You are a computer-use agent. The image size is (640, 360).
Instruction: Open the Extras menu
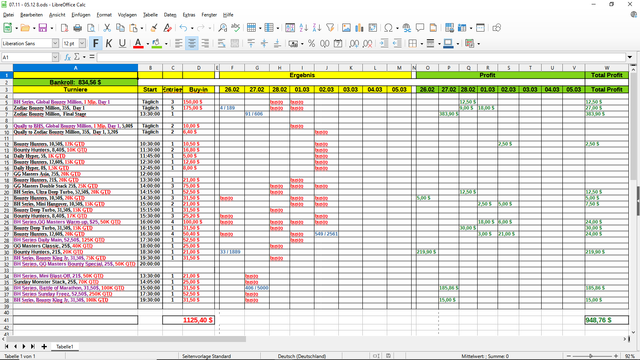pos(189,15)
